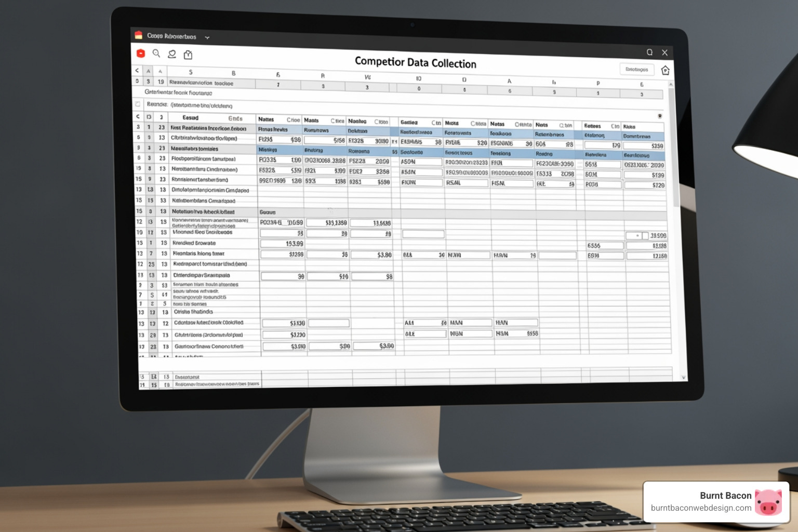
Task: Click the $3.90 cell in the Gaunoorfinaws row
Action: coord(374,346)
